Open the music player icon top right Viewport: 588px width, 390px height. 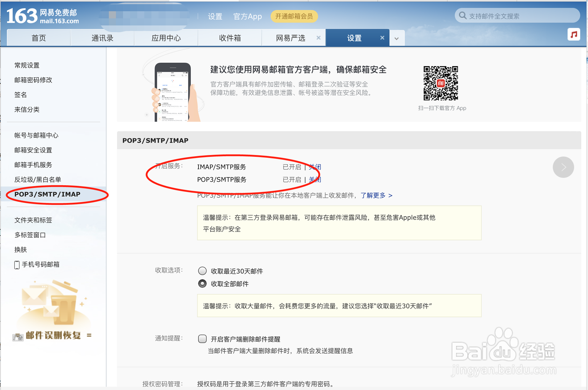[574, 35]
